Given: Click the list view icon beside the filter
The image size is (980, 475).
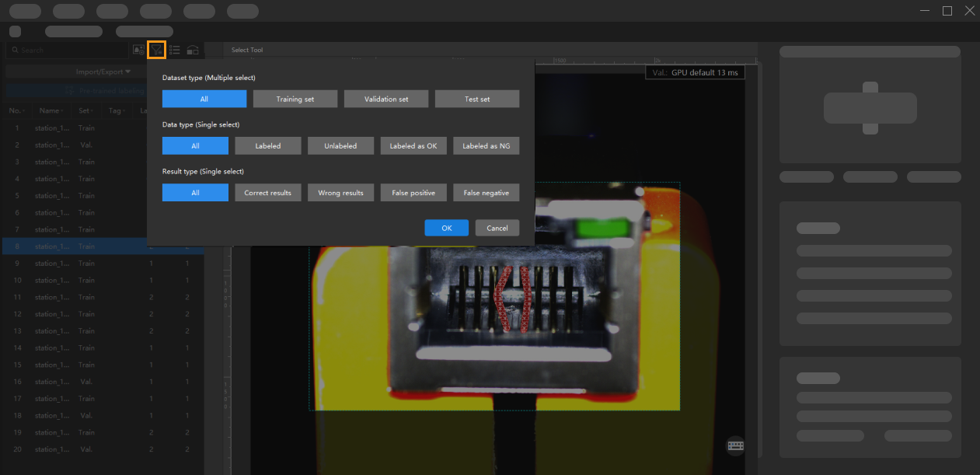Looking at the screenshot, I should [175, 50].
